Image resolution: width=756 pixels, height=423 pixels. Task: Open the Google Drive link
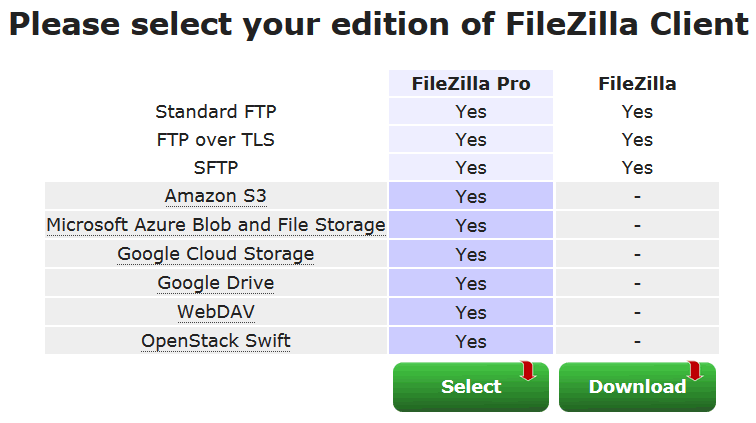(216, 283)
